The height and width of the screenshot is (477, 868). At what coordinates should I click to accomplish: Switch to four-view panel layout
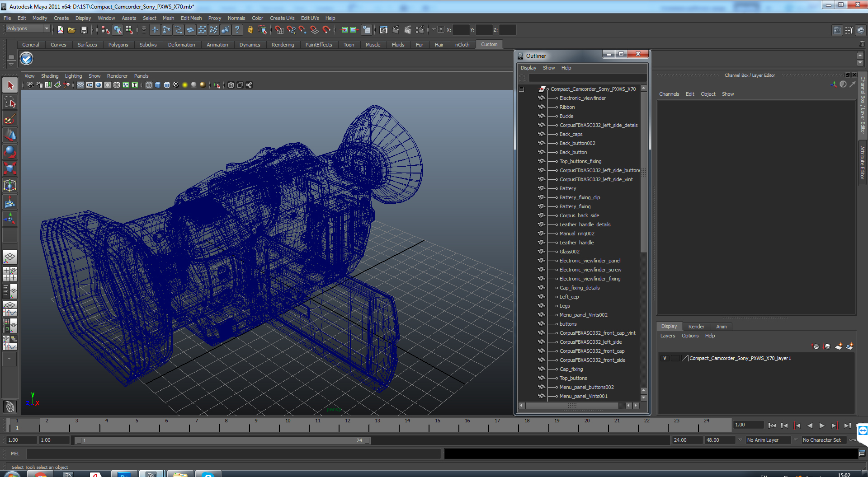pos(10,274)
